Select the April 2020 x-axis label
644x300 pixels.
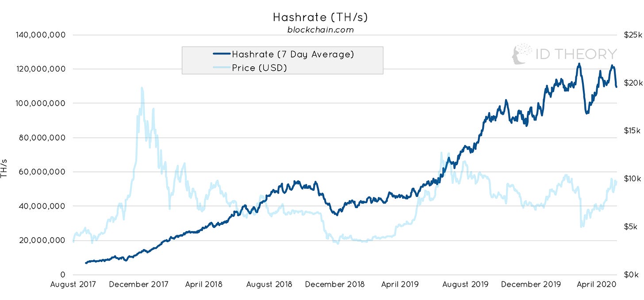[596, 284]
